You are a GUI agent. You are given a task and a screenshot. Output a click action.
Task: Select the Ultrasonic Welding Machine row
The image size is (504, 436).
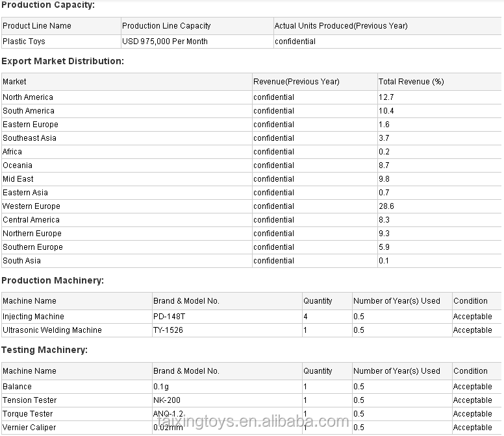pyautogui.click(x=52, y=330)
